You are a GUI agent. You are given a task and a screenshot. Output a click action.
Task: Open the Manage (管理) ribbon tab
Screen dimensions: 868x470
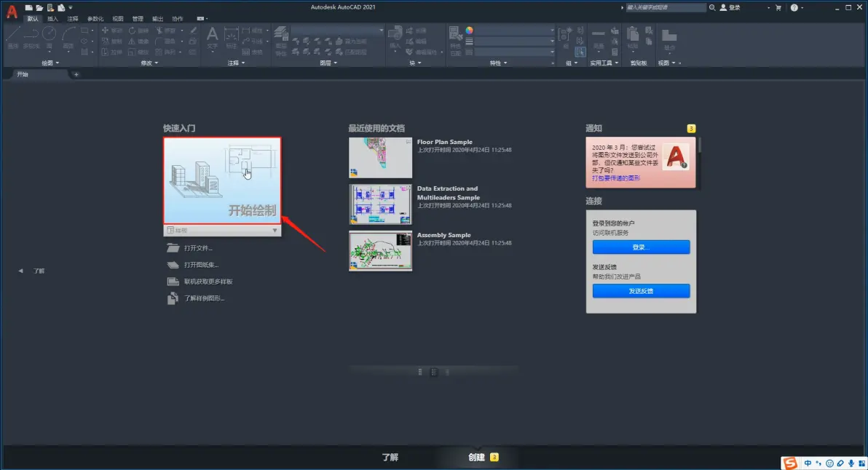(138, 19)
